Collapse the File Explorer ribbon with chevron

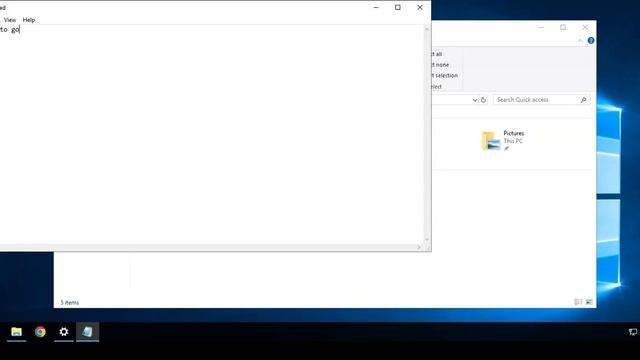(580, 40)
